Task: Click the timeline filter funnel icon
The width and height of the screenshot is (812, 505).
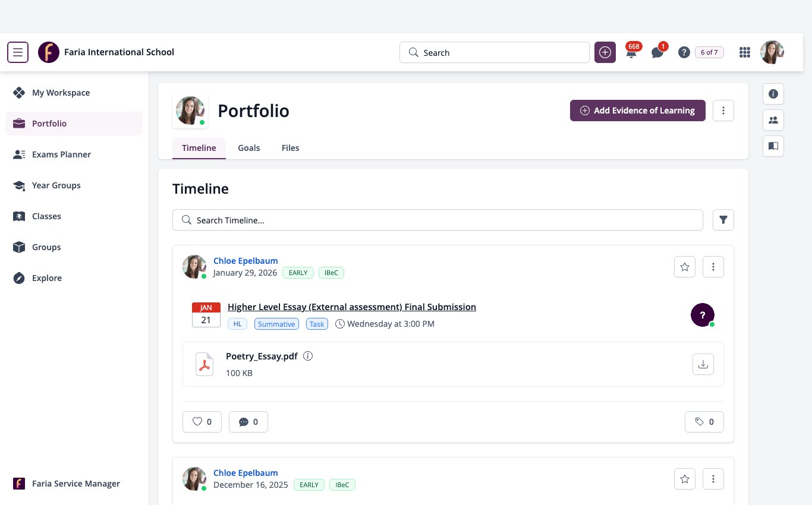Action: (x=723, y=220)
